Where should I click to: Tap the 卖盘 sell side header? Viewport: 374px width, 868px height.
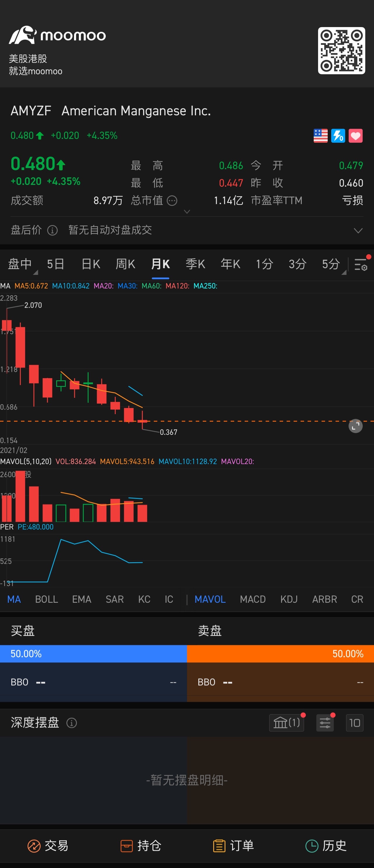(210, 630)
